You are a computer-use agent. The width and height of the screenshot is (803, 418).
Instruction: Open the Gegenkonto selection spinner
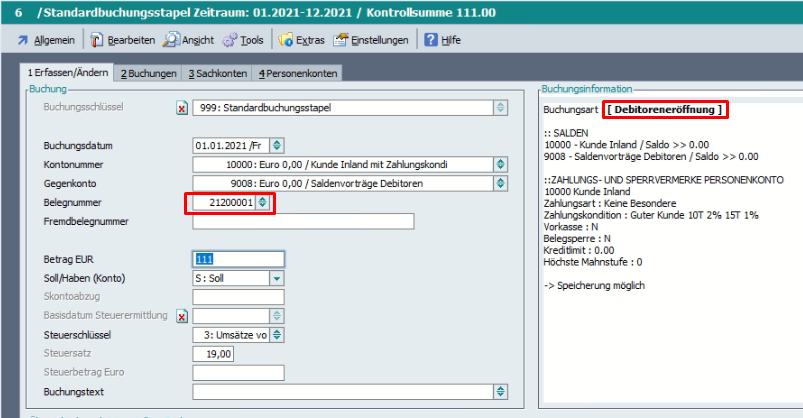[x=500, y=183]
